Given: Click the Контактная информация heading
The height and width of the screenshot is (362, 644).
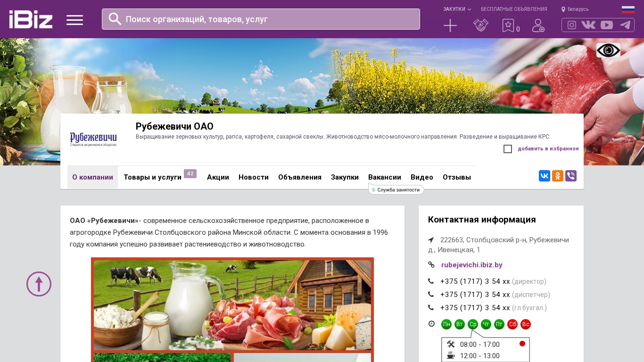Looking at the screenshot, I should (482, 220).
